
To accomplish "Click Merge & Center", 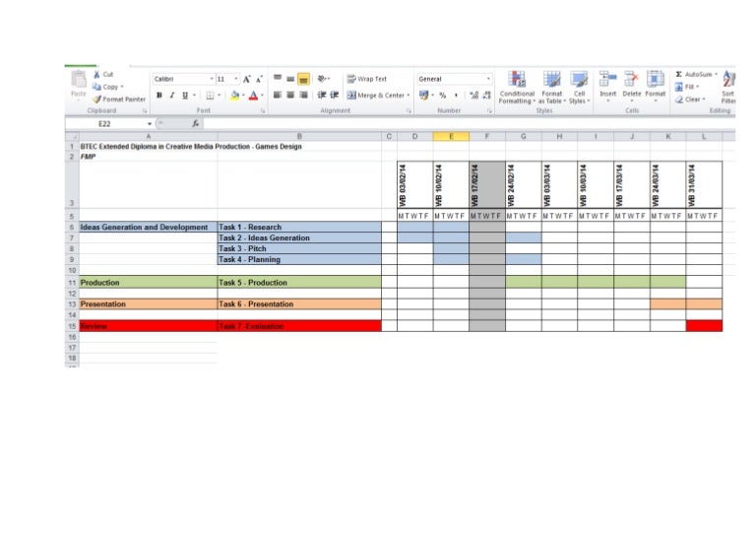I will tap(376, 95).
